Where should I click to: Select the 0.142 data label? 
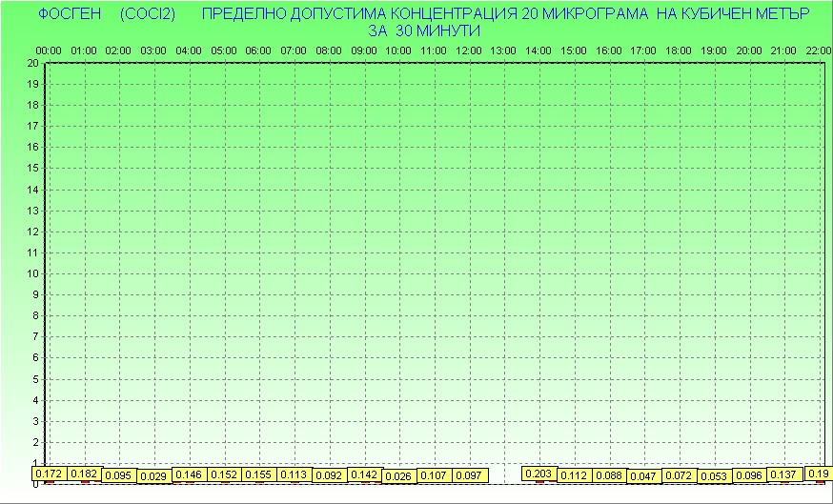[364, 474]
